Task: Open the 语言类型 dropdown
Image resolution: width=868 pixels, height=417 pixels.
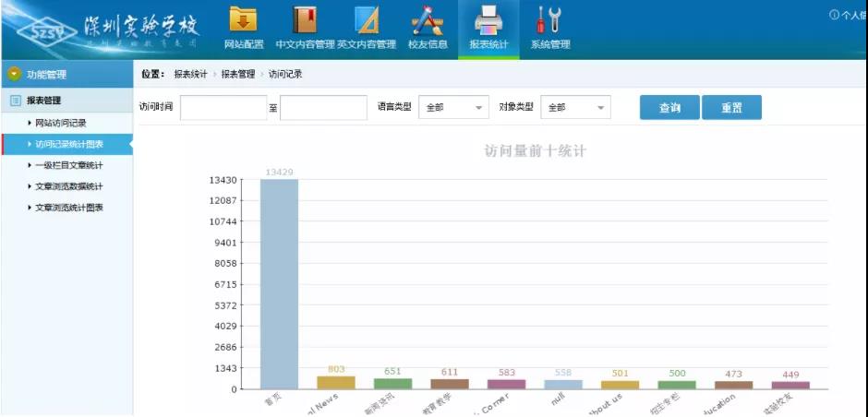Action: point(454,107)
